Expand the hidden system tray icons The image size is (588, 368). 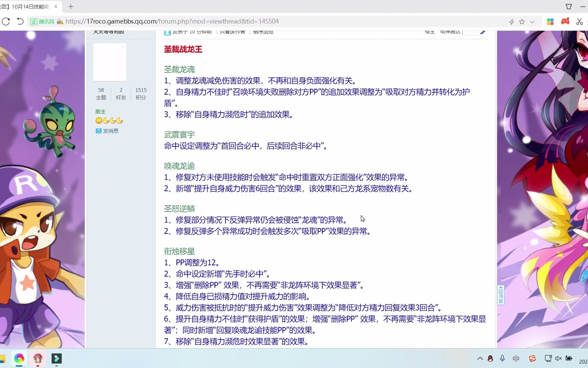pos(480,358)
